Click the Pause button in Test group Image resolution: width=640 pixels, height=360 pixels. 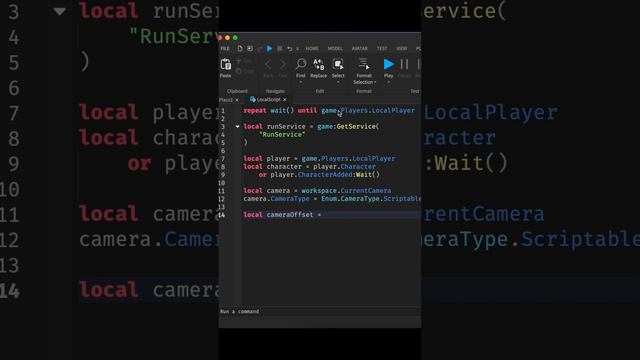tap(404, 64)
